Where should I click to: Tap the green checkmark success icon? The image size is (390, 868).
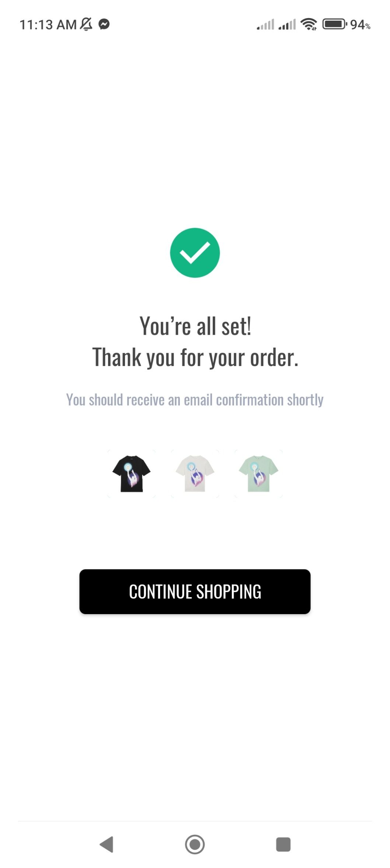(195, 253)
